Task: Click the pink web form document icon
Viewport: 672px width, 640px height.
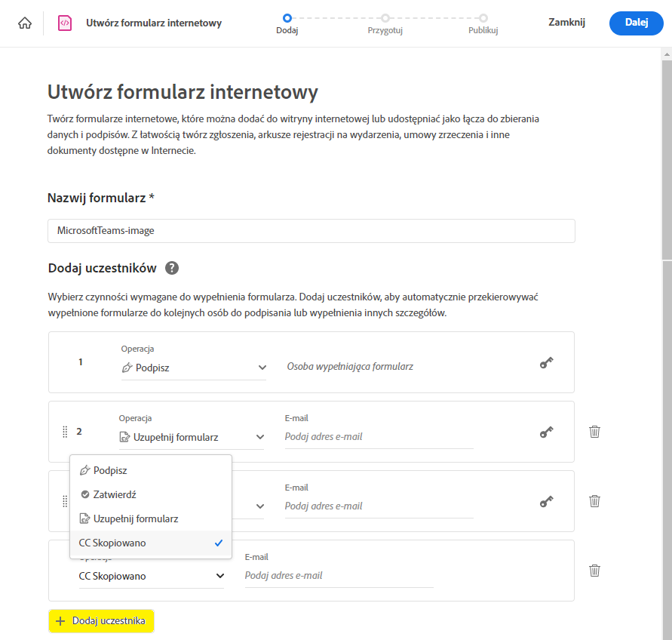Action: 65,23
